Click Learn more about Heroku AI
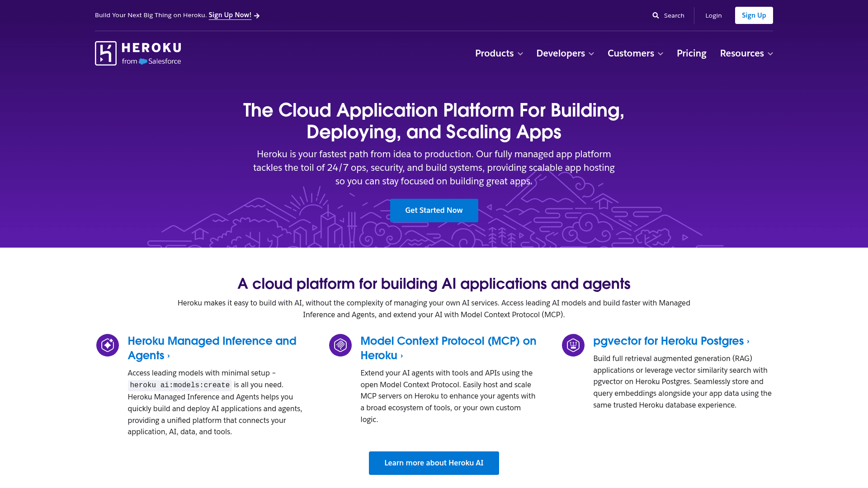The width and height of the screenshot is (868, 488). [x=434, y=463]
